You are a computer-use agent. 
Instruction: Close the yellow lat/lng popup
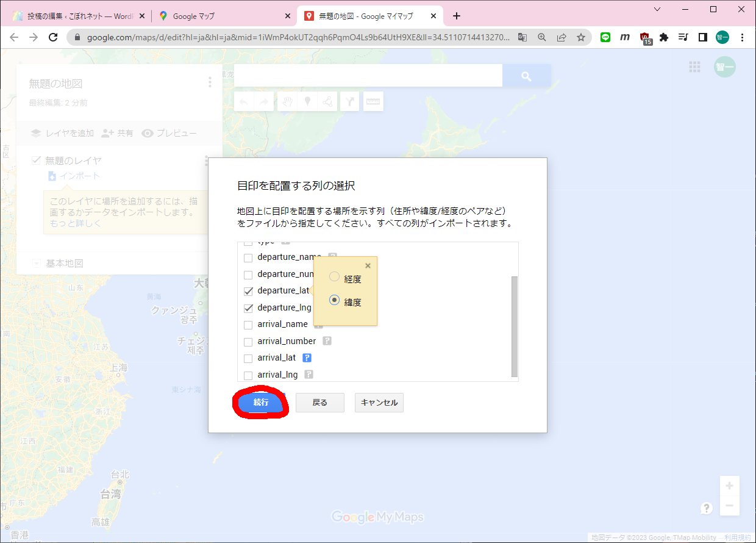tap(368, 265)
